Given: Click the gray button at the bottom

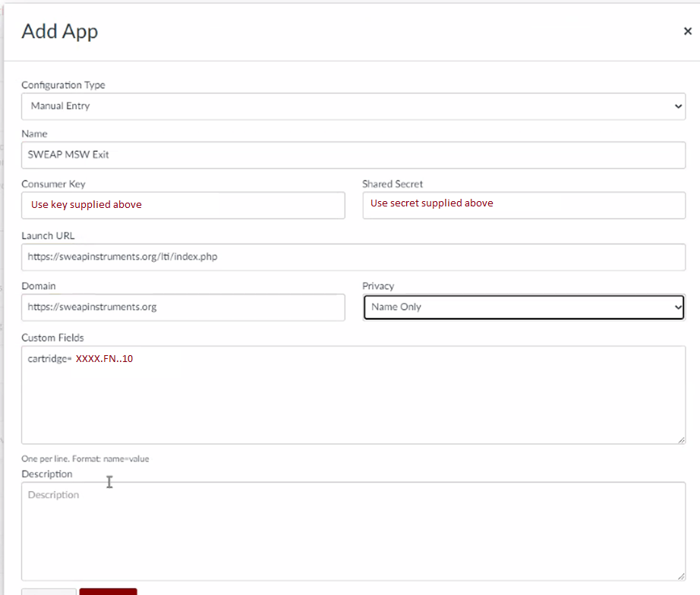Looking at the screenshot, I should point(49,592).
